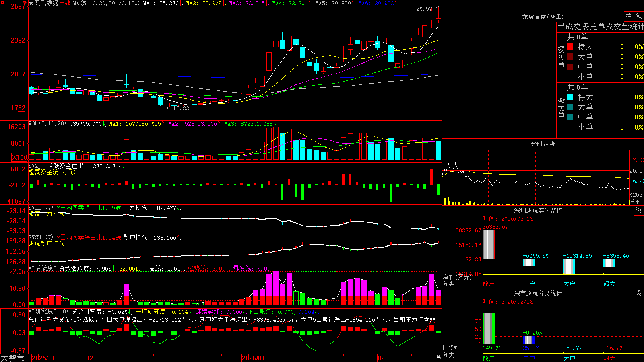Open VOL(5,10,20) indicator label
The image size is (644, 362).
(47, 124)
